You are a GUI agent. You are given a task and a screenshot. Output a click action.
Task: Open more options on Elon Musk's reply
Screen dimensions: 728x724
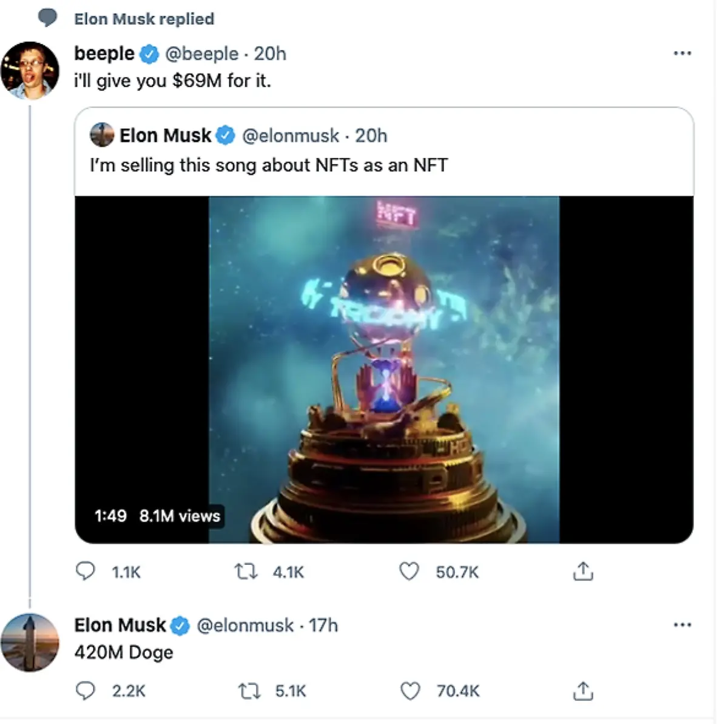[682, 624]
